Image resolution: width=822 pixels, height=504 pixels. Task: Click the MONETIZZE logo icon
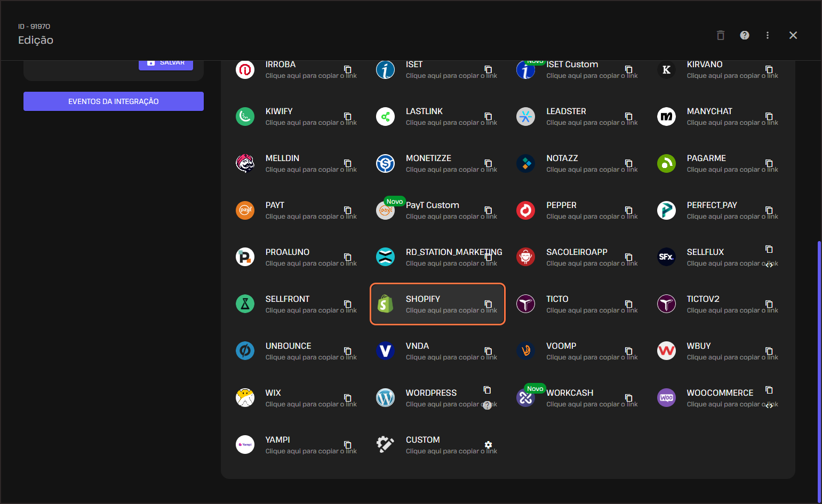(385, 163)
